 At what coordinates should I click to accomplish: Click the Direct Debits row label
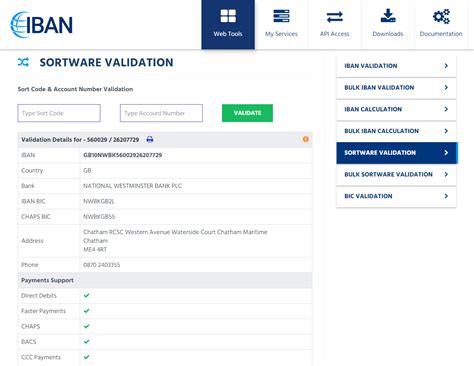(39, 296)
